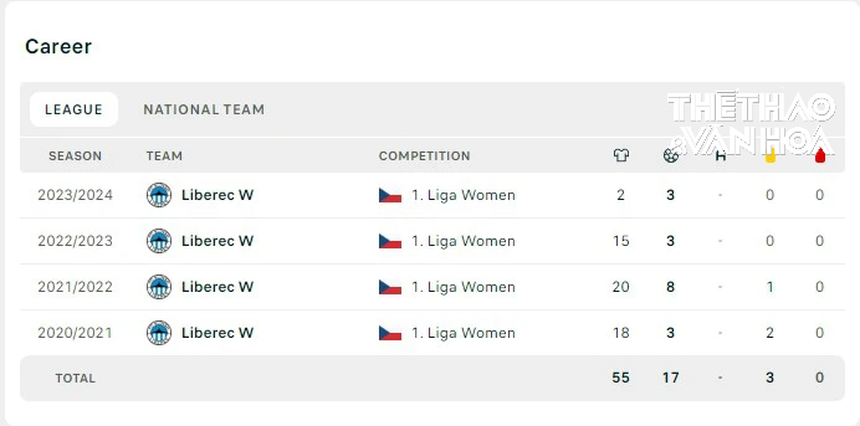Click Czech flag in the 2021/2022 row
Viewport: 860px width, 426px height.
[x=390, y=287]
